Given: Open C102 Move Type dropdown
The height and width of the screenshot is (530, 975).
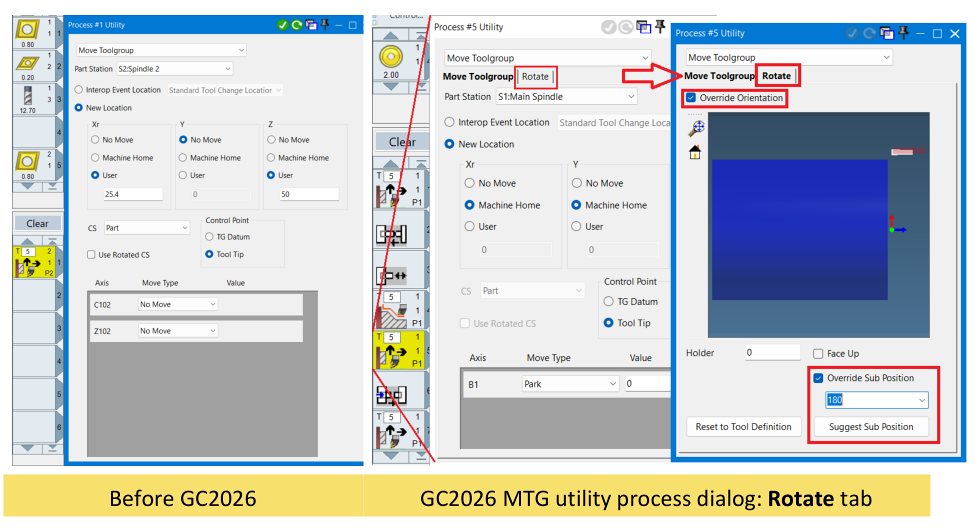Looking at the screenshot, I should tap(177, 304).
